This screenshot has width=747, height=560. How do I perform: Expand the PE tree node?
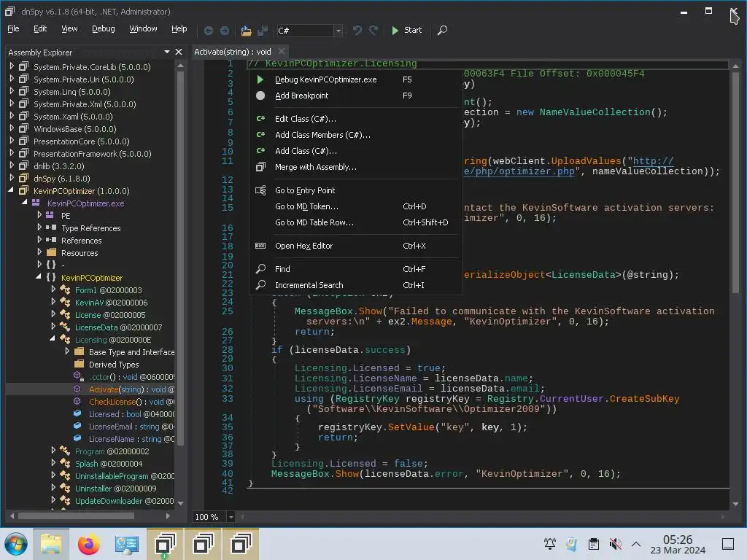pos(39,215)
